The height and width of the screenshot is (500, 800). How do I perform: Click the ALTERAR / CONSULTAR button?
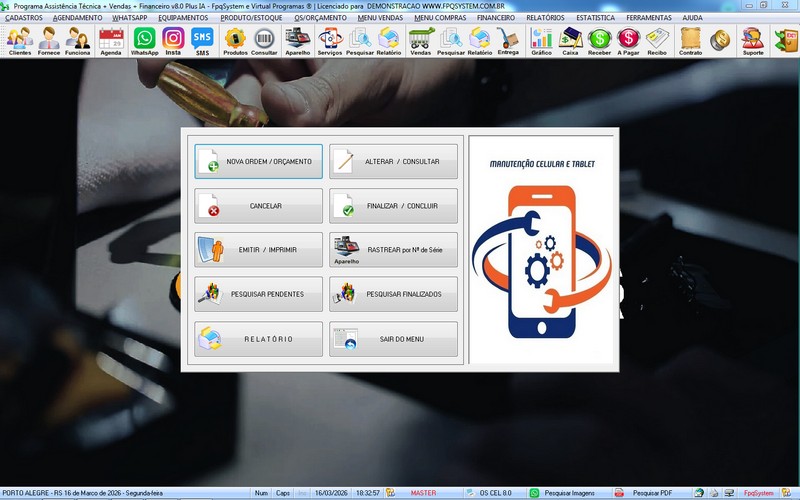[x=393, y=161]
